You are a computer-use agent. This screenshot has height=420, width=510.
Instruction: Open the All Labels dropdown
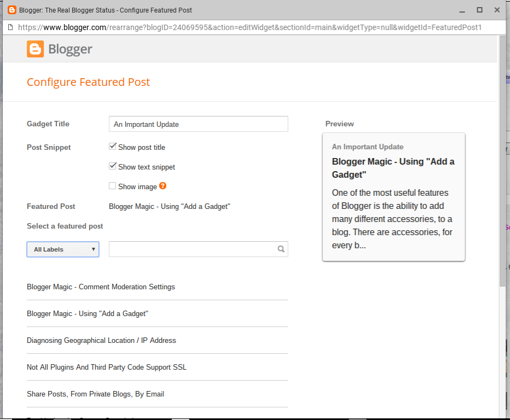[62, 249]
